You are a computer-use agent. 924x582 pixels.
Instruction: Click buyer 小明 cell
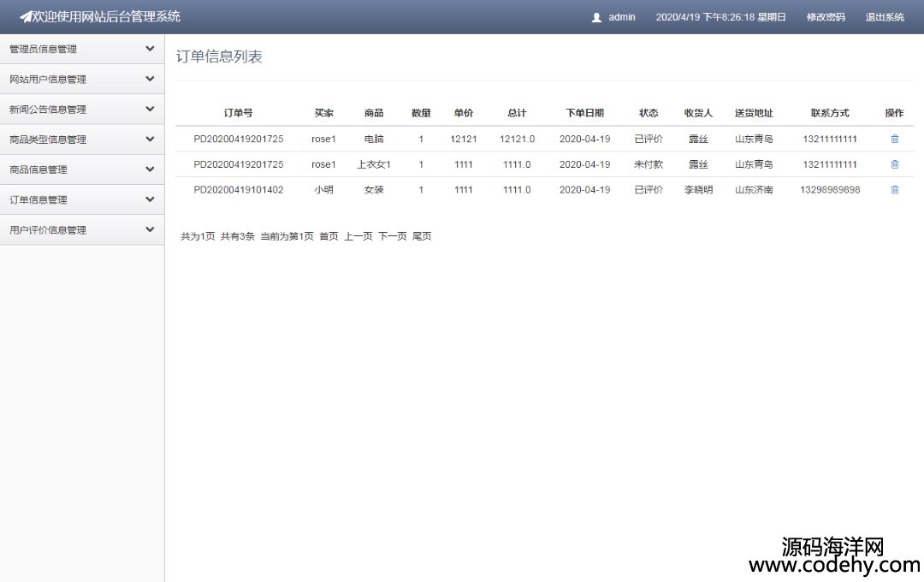coord(323,190)
